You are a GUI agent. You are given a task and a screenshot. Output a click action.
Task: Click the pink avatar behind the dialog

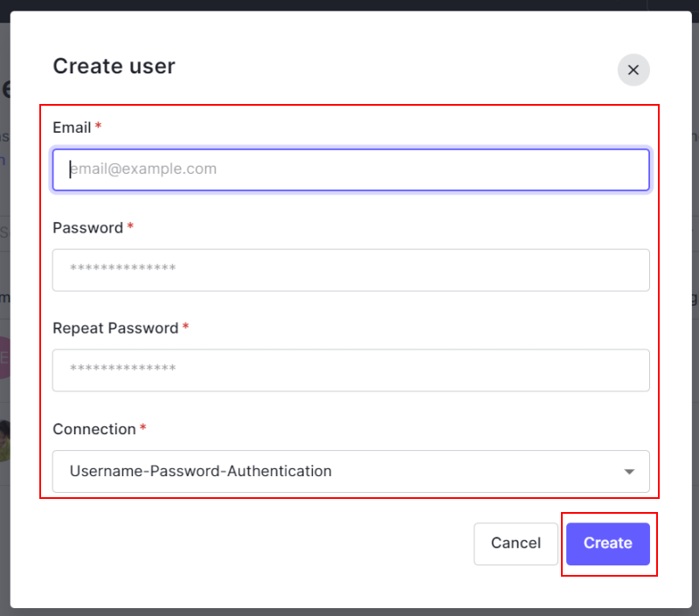[4, 356]
